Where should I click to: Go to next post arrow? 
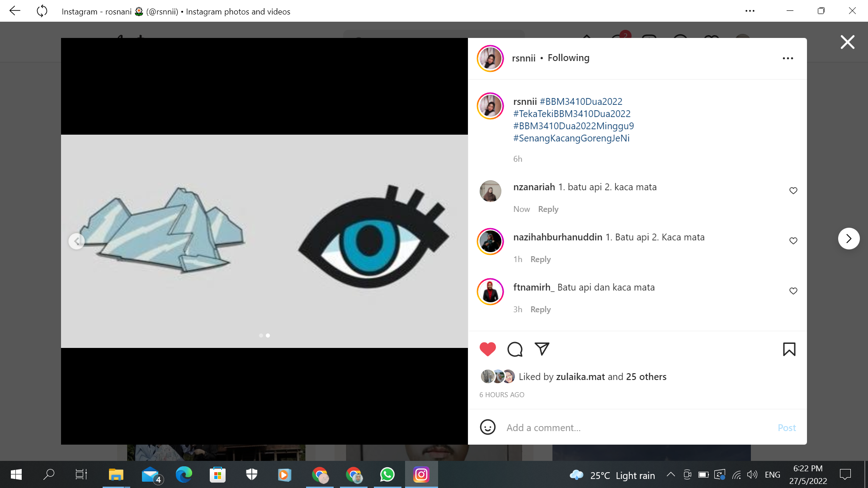(849, 239)
